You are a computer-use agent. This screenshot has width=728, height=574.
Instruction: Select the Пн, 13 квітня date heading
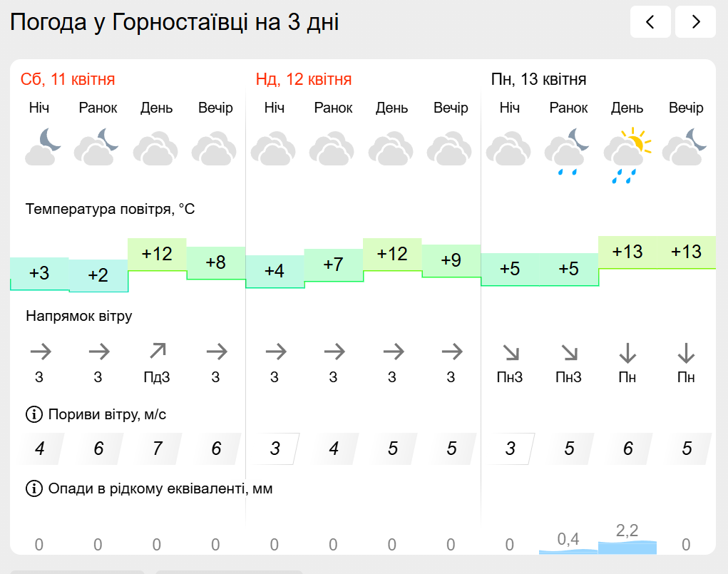539,79
